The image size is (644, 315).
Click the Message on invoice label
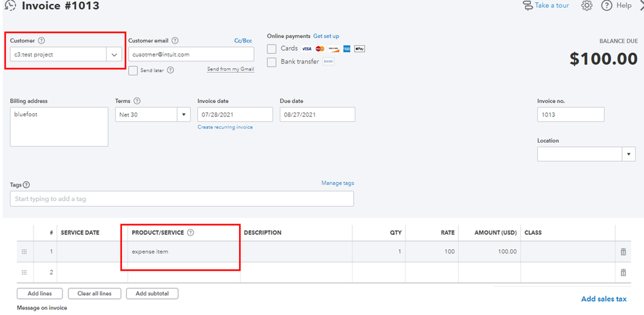[x=42, y=308]
